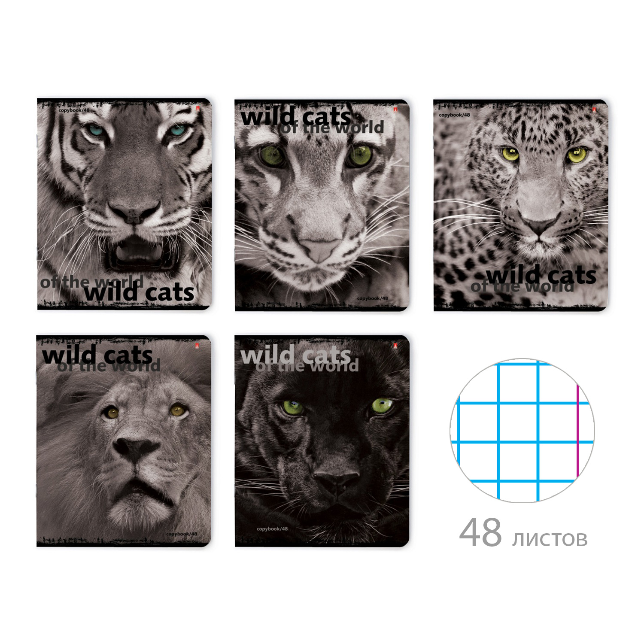Screen dimensions: 644x644
Task: Select the lion notebook cover
Action: pos(124,441)
